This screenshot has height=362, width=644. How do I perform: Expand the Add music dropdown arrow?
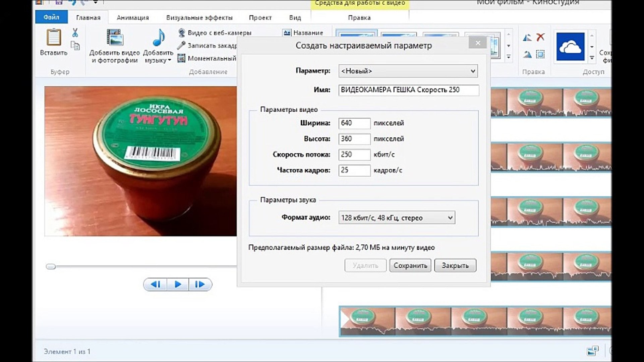169,61
